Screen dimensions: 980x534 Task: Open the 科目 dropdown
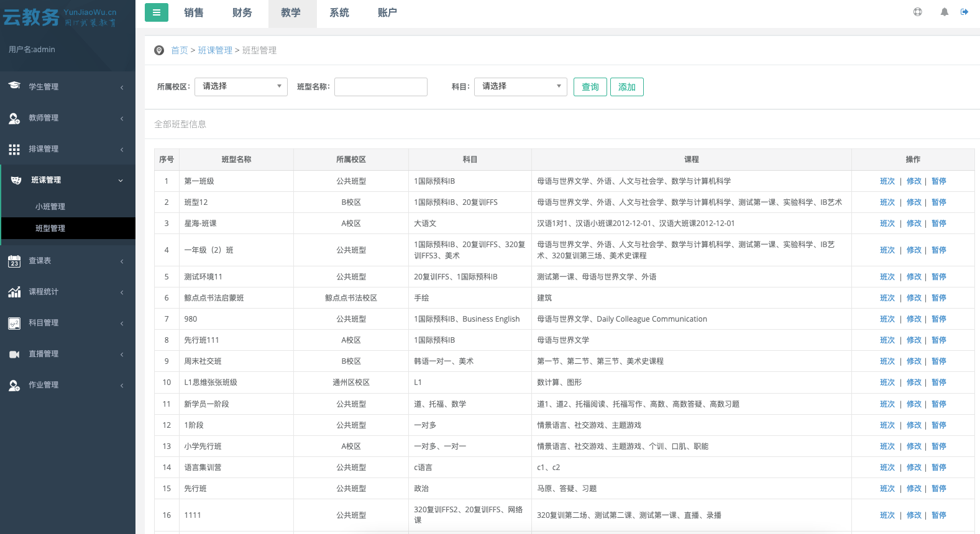click(x=521, y=87)
